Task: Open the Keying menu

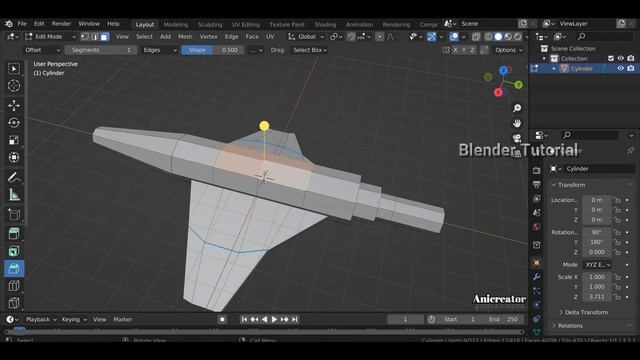Action: point(74,319)
